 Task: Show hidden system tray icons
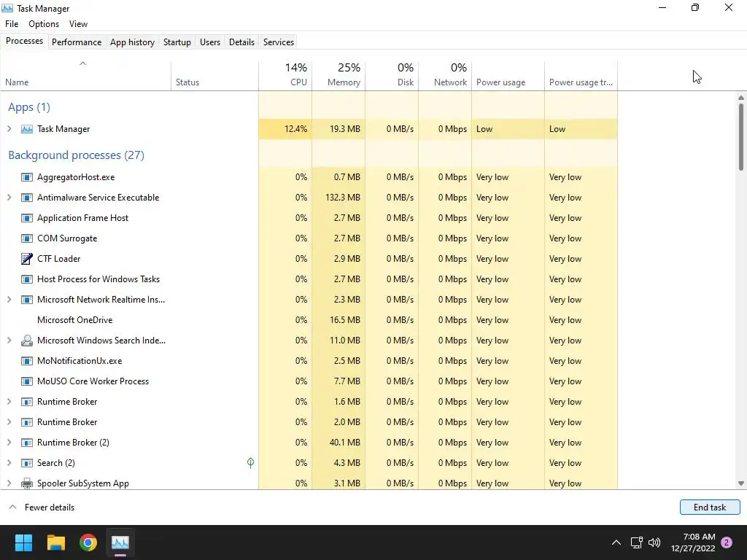pyautogui.click(x=616, y=542)
